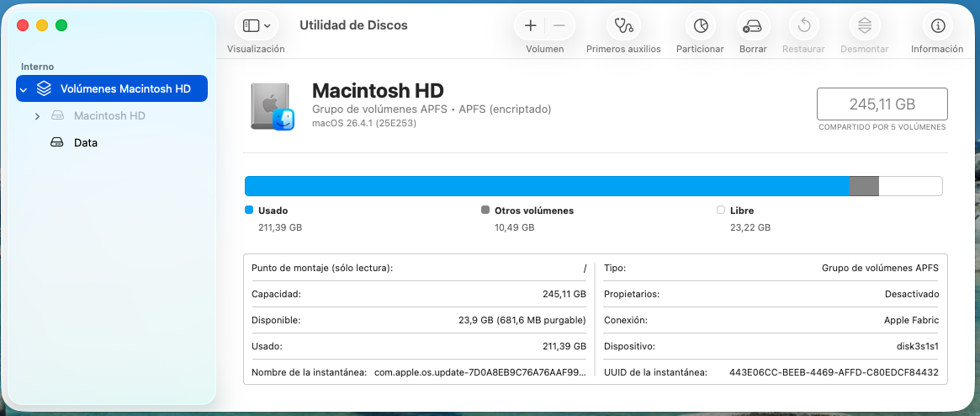Click the Restaurar restore arrow icon
This screenshot has width=980, height=416.
pyautogui.click(x=803, y=25)
